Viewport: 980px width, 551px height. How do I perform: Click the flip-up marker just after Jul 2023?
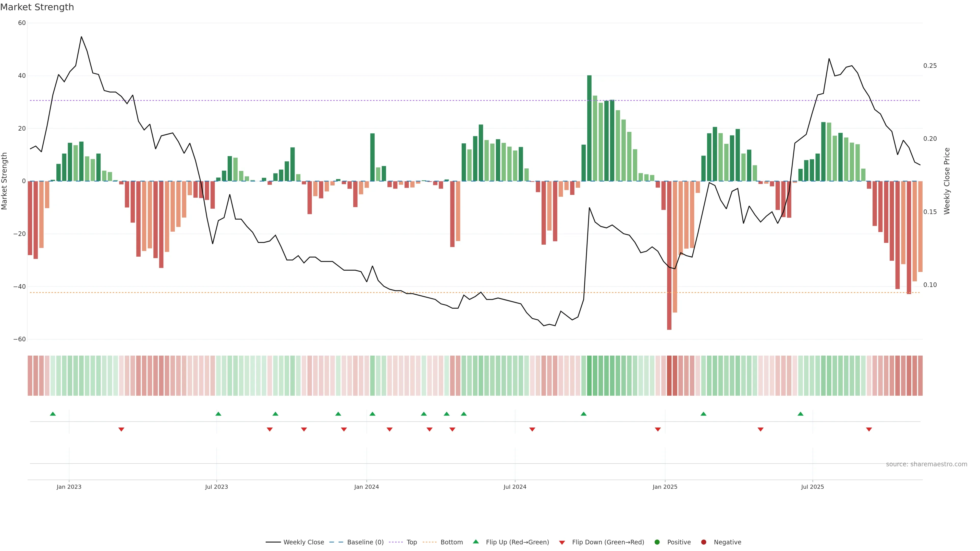click(x=218, y=414)
